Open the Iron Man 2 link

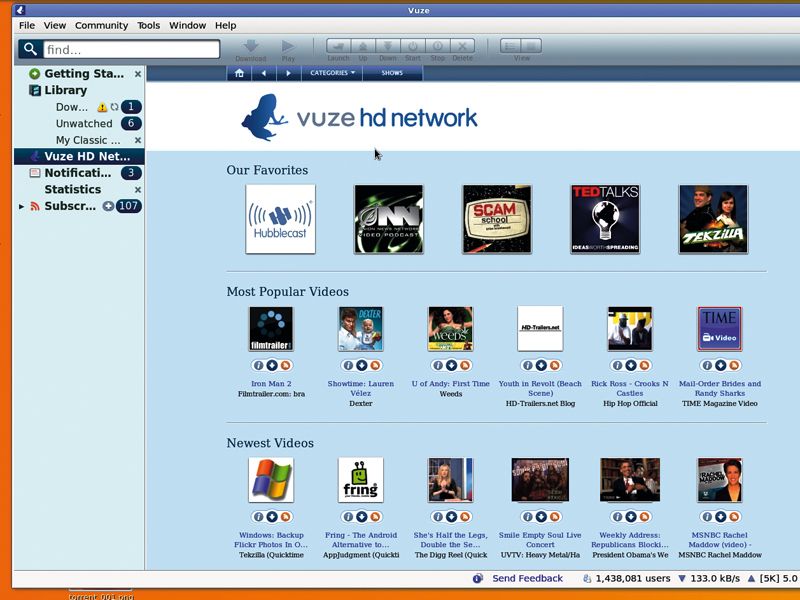(271, 384)
